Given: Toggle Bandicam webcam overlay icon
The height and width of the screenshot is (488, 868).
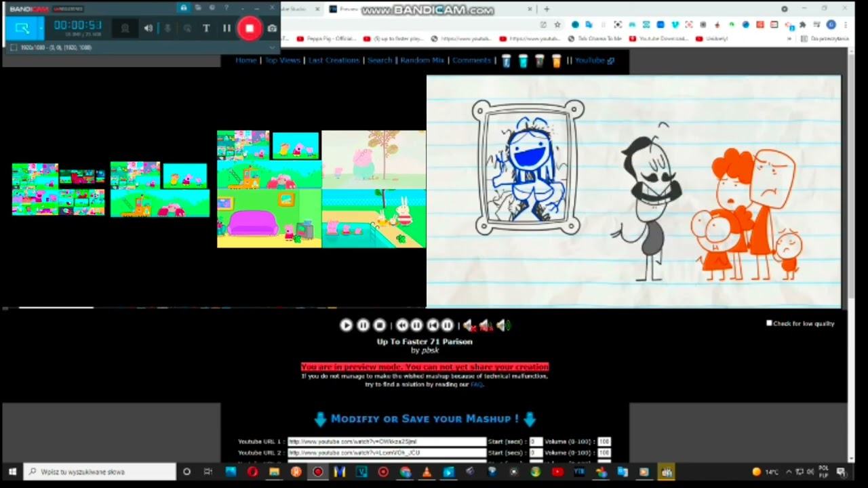Looking at the screenshot, I should click(x=125, y=28).
